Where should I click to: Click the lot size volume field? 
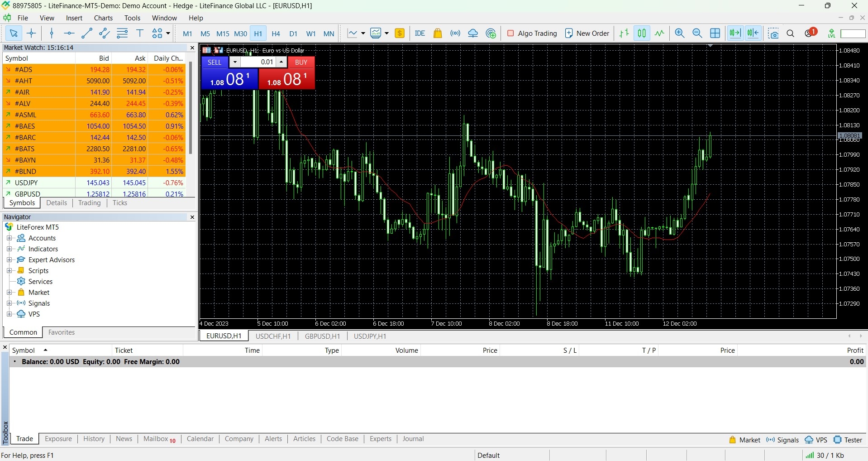(x=259, y=62)
